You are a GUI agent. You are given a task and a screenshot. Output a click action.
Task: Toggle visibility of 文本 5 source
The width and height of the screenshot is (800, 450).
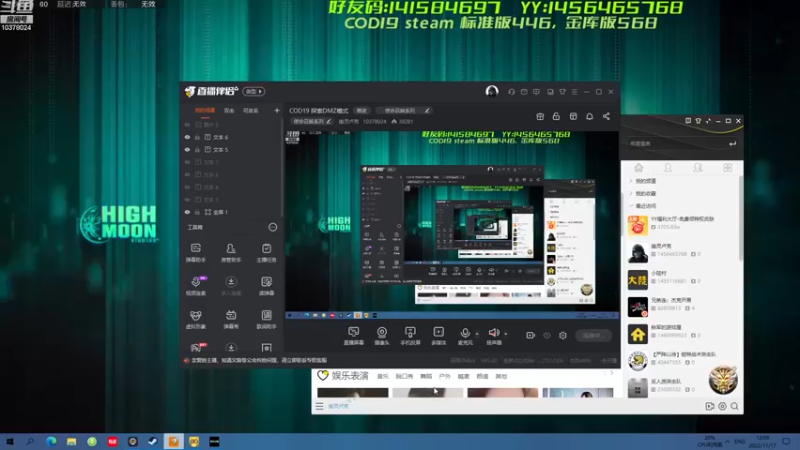[187, 149]
